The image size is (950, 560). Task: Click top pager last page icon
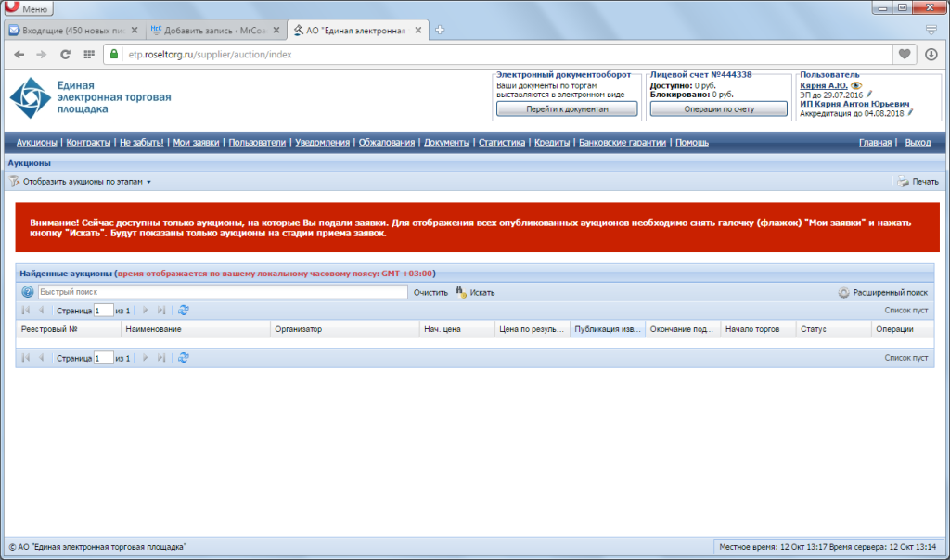(x=161, y=310)
